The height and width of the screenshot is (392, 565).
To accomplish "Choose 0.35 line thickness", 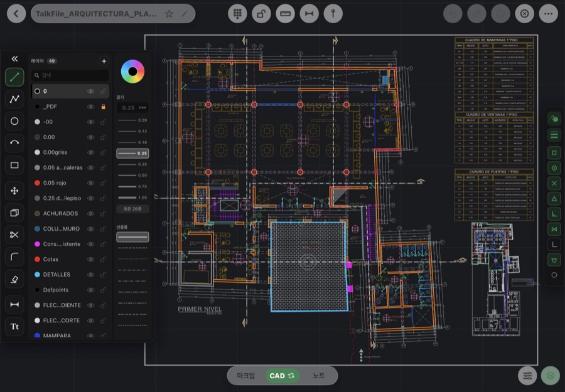I will [x=132, y=164].
